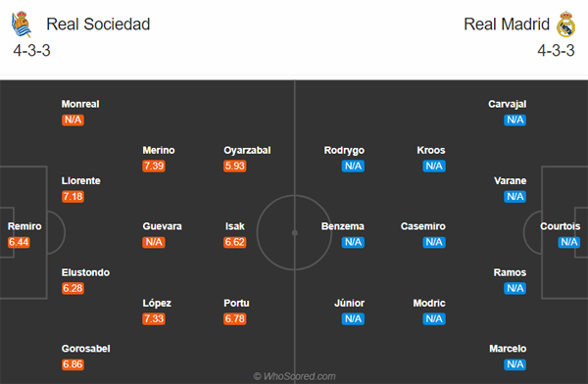The height and width of the screenshot is (384, 588).
Task: Click Remiro's 6.44 rating badge
Action: coord(19,242)
